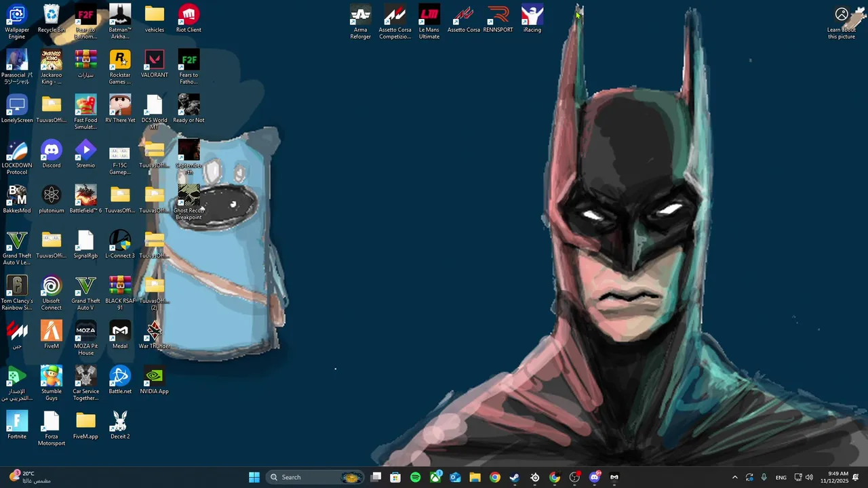Open the Recycle Bin
This screenshot has height=488, width=868.
[x=52, y=19]
